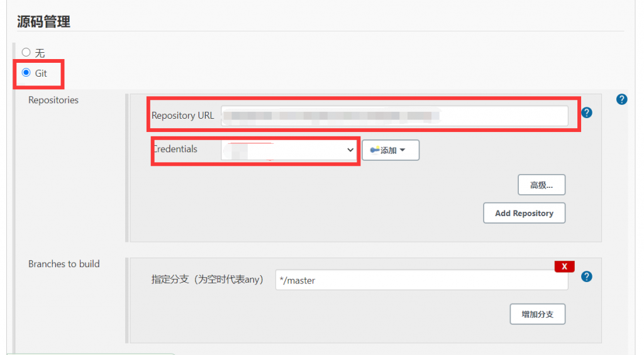The width and height of the screenshot is (644, 355).
Task: Delete the branch with the red X
Action: (x=564, y=266)
